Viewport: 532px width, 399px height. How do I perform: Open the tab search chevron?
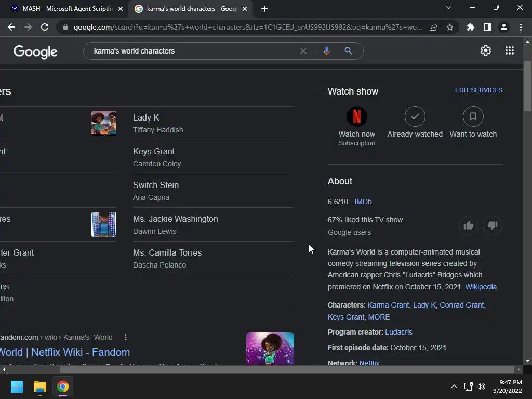point(448,7)
